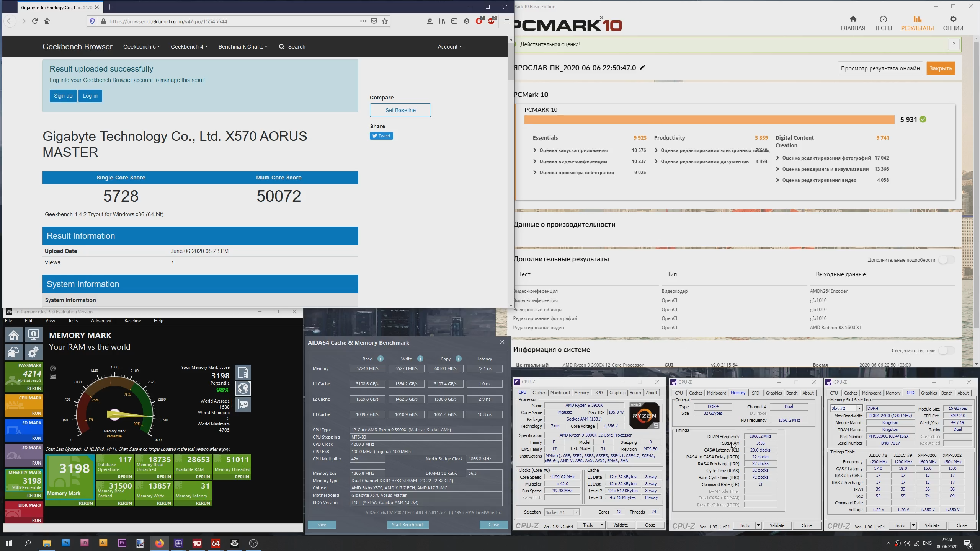Open ОПЦИИ settings in PCMark 10
The image size is (980, 551).
click(x=953, y=23)
